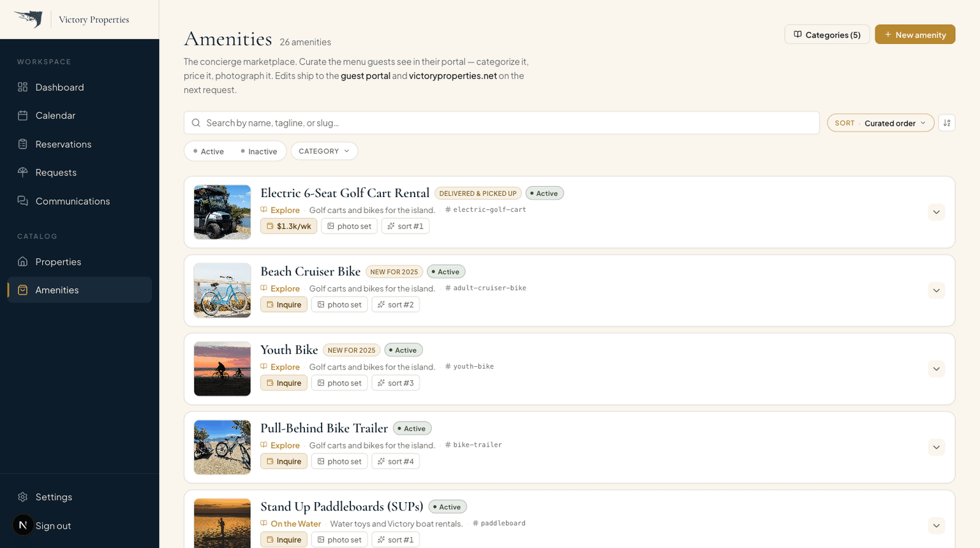
Task: Open Reservations clipboard icon
Action: [23, 144]
